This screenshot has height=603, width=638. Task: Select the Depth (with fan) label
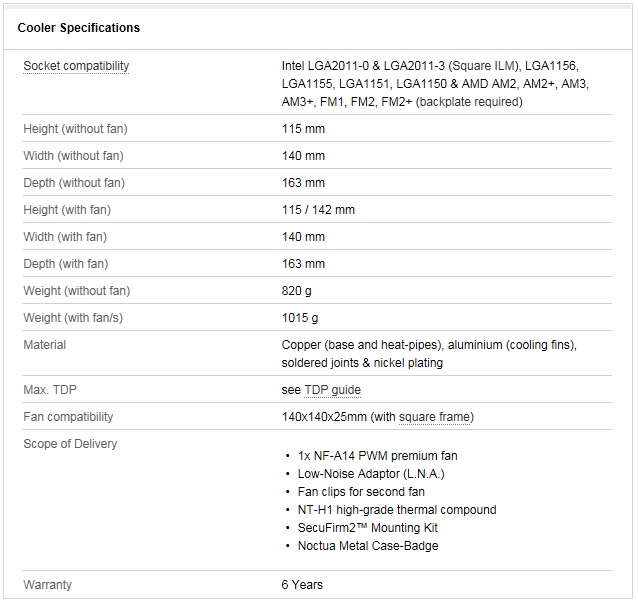(x=66, y=264)
